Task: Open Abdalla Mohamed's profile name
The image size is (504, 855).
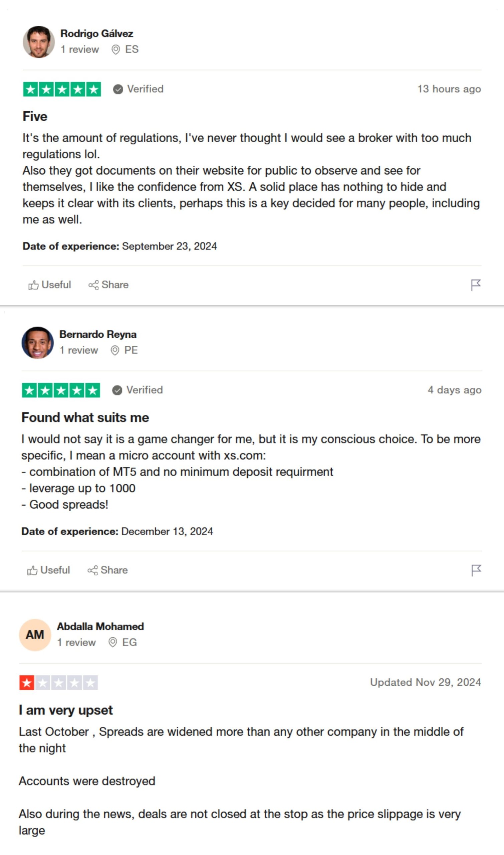Action: coord(100,626)
